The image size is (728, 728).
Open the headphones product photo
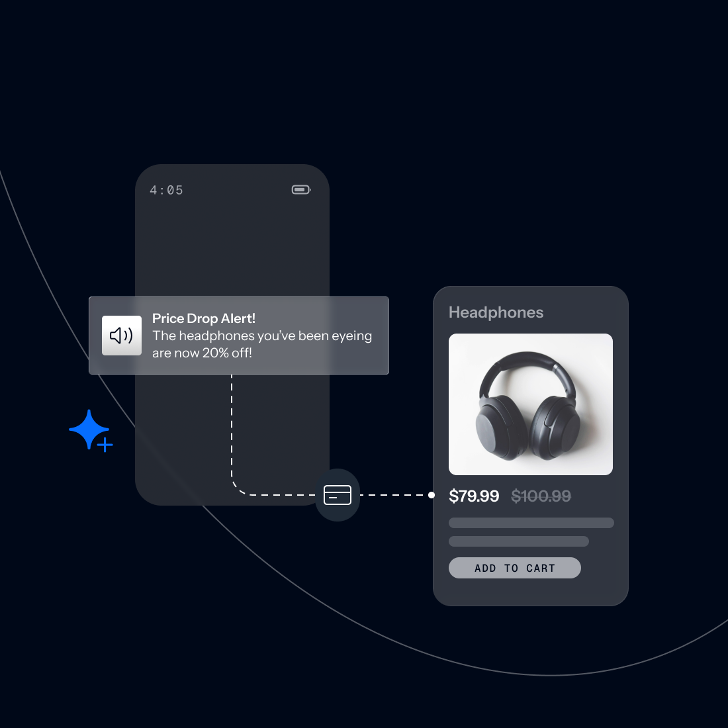point(530,404)
